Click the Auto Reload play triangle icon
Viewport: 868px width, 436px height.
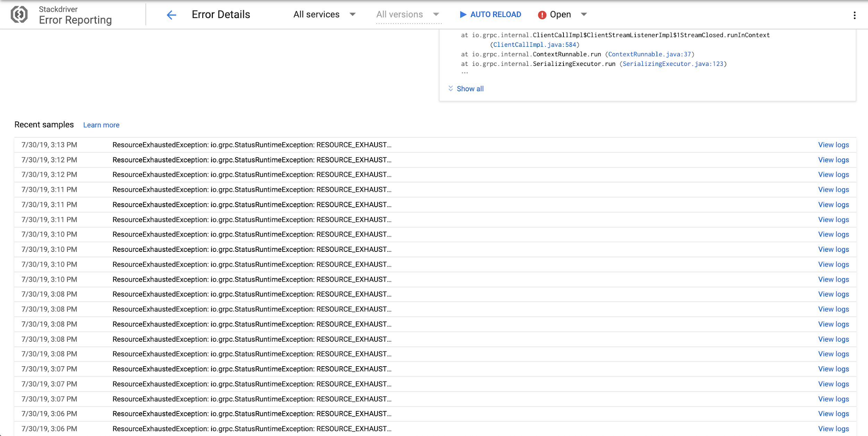[x=463, y=15]
